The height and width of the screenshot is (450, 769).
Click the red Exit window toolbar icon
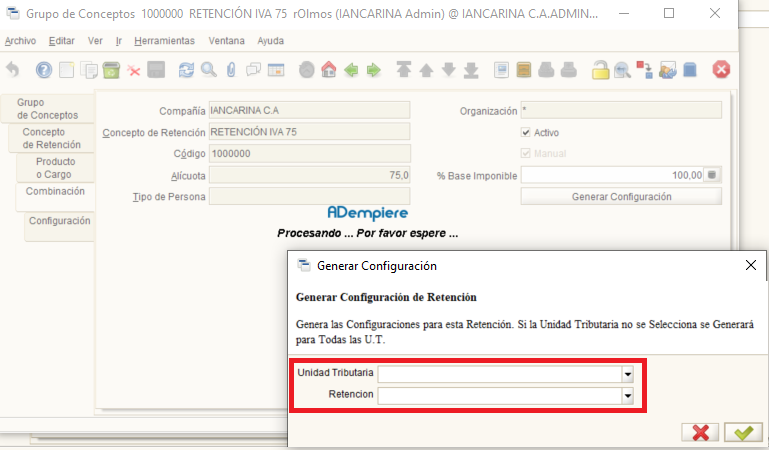click(x=721, y=70)
